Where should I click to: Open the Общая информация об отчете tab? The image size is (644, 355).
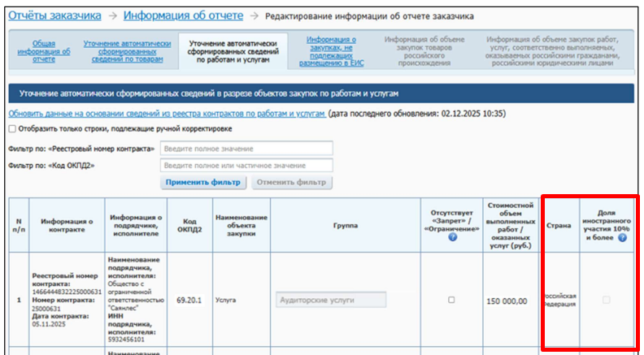[44, 50]
